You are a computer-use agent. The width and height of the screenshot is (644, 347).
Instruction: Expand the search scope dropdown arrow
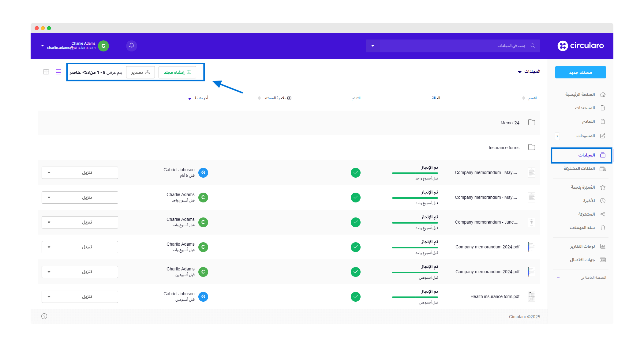tap(373, 46)
